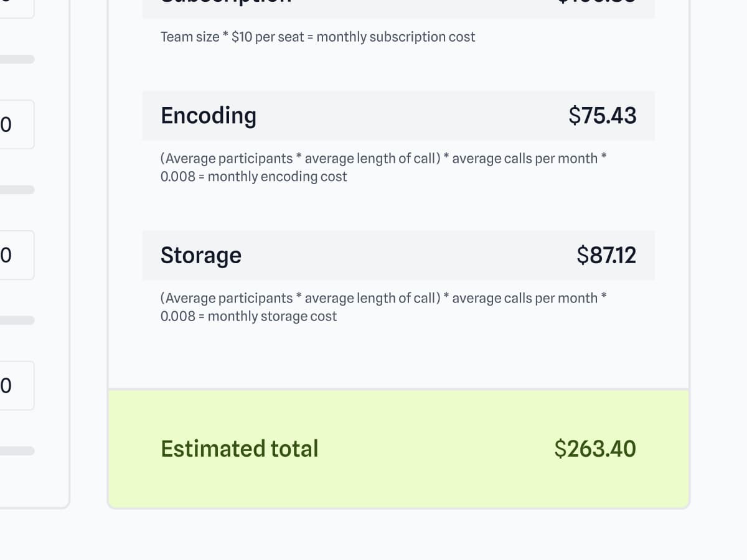Click the Team size subscription formula text
747x560 pixels.
click(x=317, y=37)
